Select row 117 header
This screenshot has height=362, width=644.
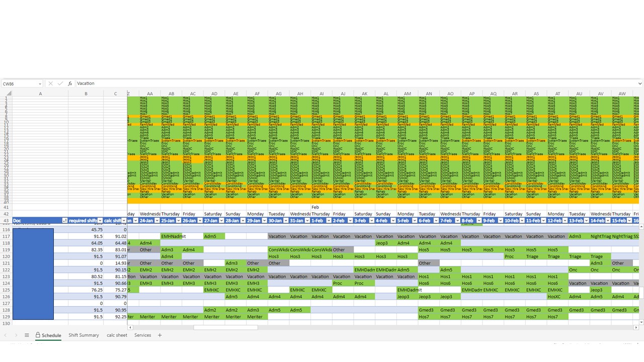6,236
